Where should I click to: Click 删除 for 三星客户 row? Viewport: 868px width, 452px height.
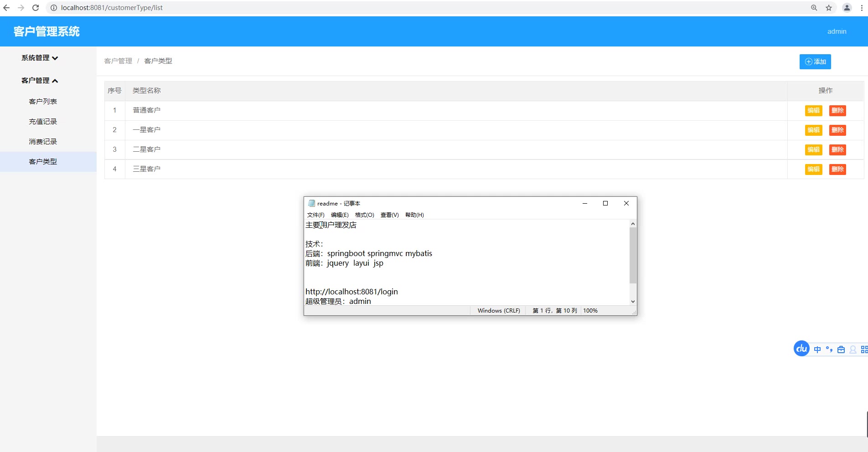click(x=837, y=169)
